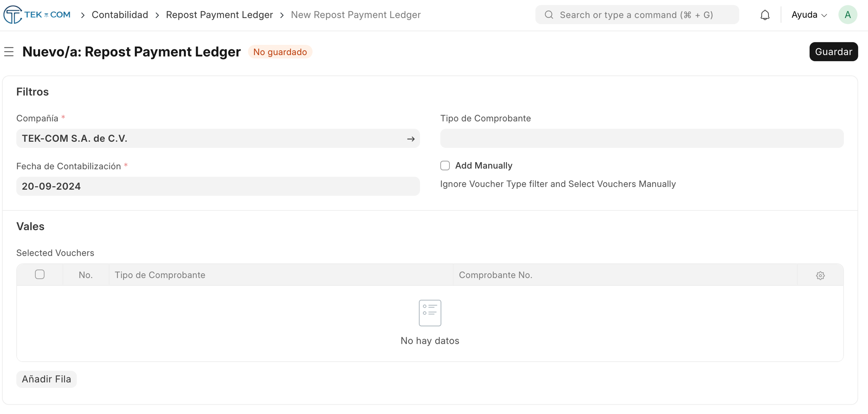Open the notifications bell
Viewport: 868px width, 414px height.
click(x=765, y=15)
